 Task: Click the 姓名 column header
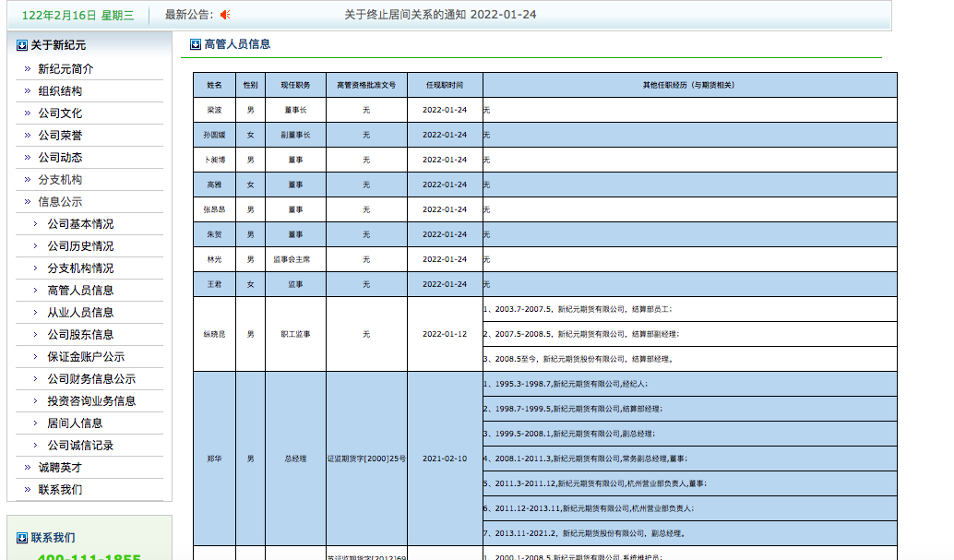214,85
